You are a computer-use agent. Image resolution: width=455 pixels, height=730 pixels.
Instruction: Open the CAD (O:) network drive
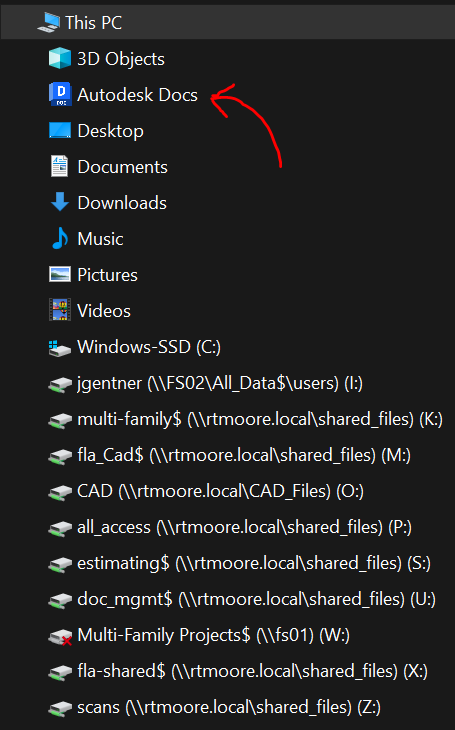pos(220,491)
